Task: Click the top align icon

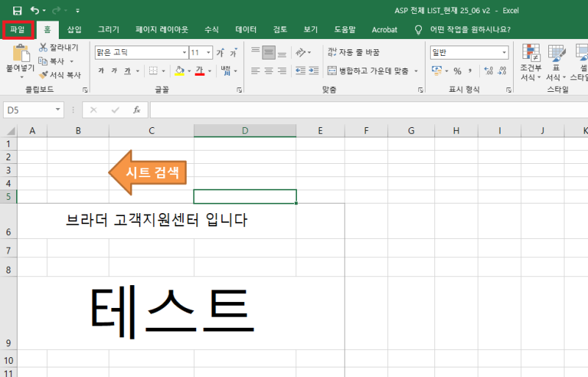Action: click(x=255, y=52)
